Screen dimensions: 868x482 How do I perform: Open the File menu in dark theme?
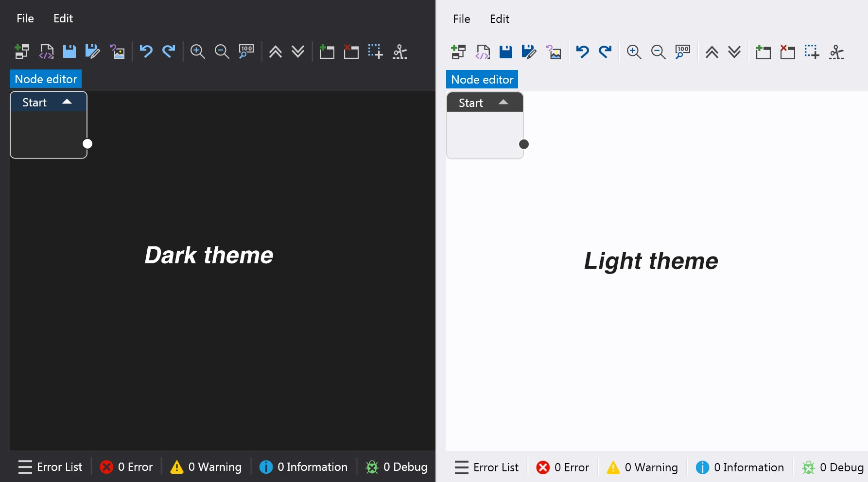(x=25, y=18)
